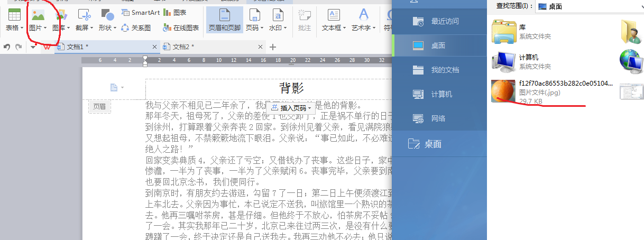Select 我的文档 in the dialog sidebar

(x=440, y=70)
